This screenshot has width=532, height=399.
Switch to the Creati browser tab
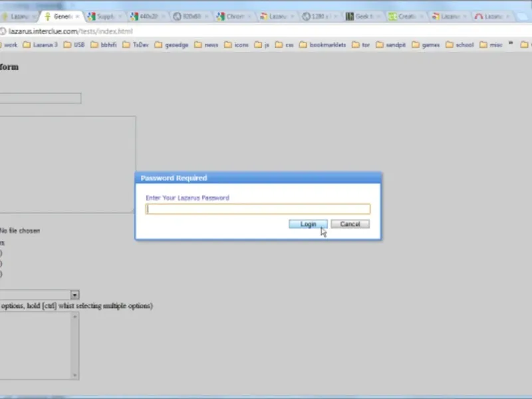click(x=406, y=16)
